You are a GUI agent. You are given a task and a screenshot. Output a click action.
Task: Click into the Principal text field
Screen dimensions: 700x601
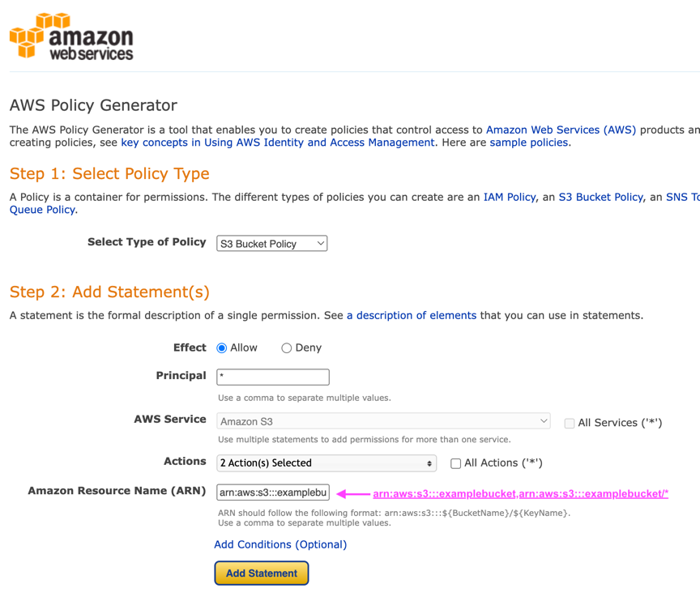click(x=273, y=377)
